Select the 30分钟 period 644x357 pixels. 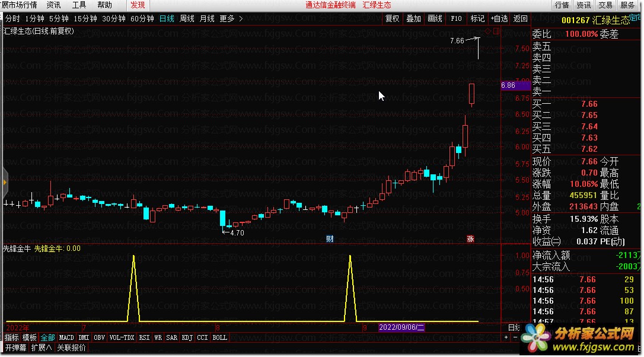[113, 18]
